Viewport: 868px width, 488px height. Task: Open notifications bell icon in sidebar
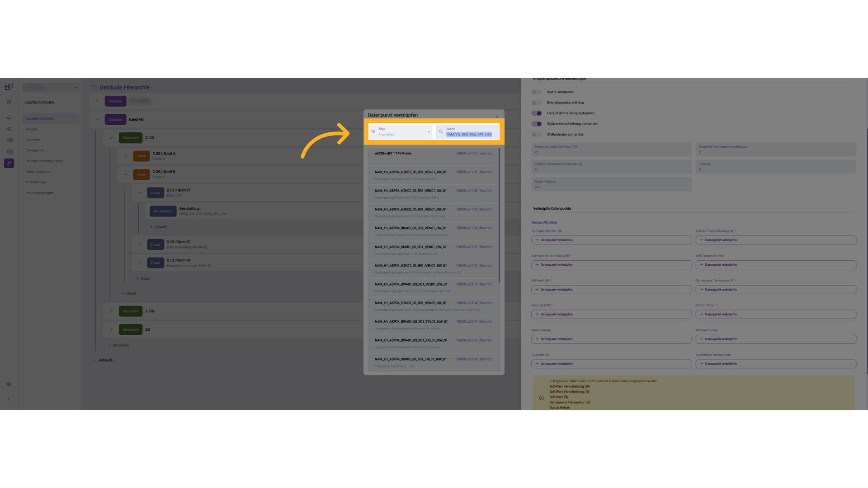(x=9, y=117)
